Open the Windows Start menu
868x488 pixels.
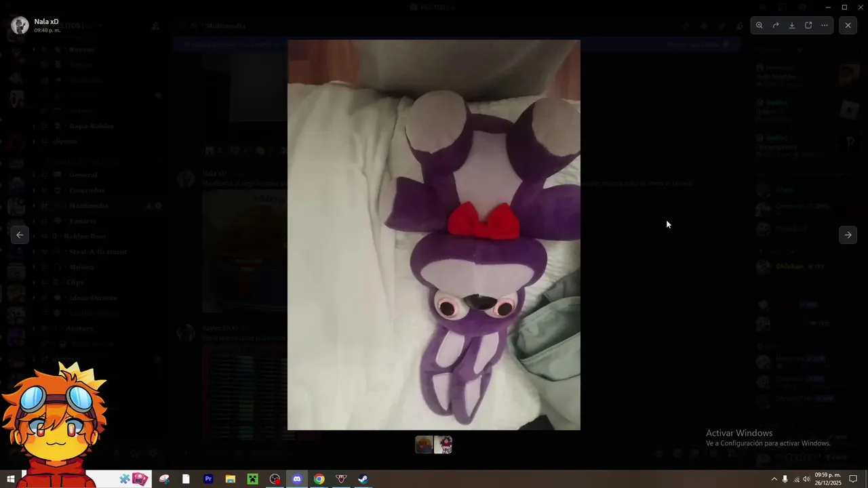[x=10, y=479]
